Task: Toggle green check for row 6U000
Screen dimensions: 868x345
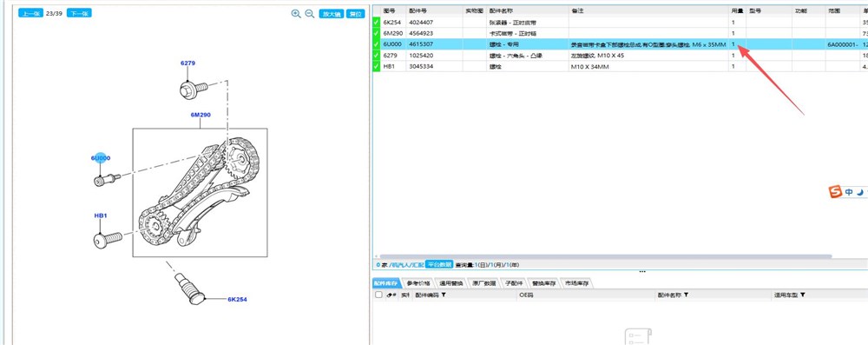Action: point(377,43)
